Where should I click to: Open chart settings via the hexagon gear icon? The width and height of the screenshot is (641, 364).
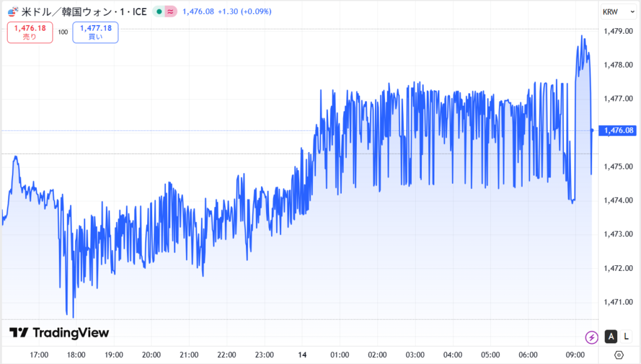[x=619, y=355]
